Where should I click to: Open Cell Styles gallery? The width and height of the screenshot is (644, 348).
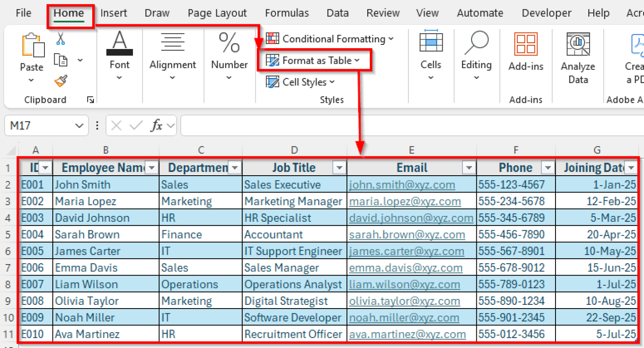point(301,82)
